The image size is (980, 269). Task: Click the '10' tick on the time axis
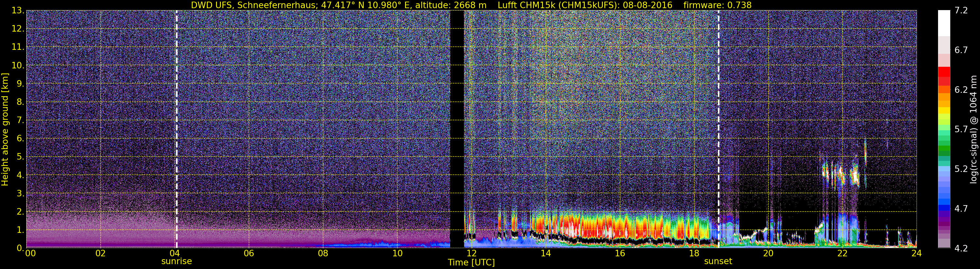pos(397,253)
